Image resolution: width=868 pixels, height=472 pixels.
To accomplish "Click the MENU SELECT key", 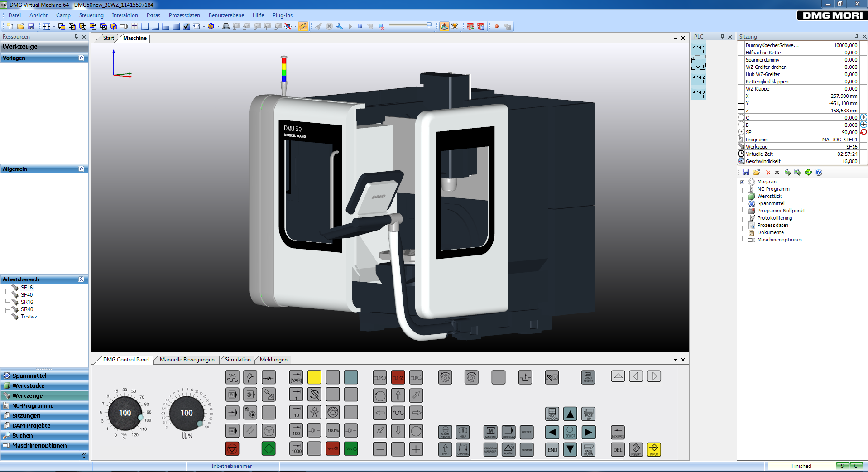I will pyautogui.click(x=588, y=377).
